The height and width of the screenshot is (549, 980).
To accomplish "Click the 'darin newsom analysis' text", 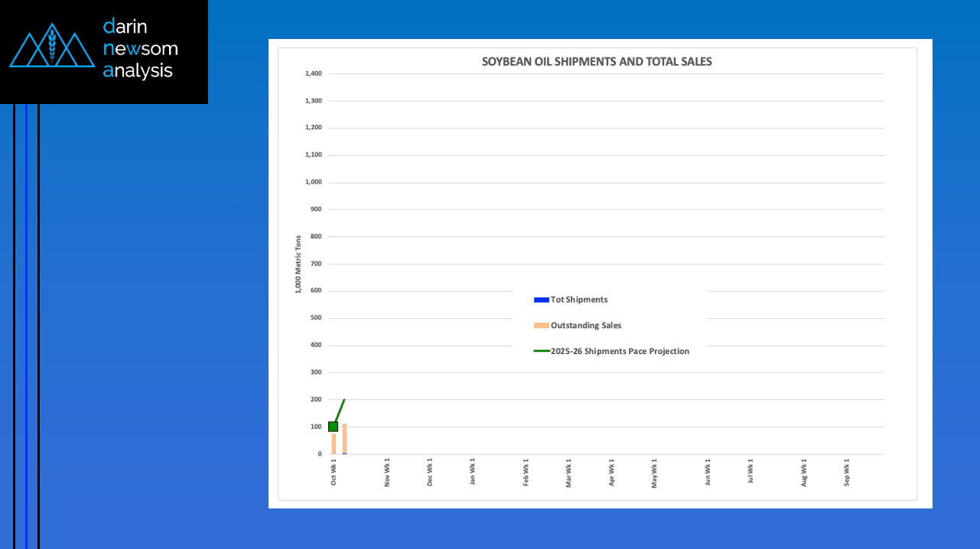I will 140,49.
